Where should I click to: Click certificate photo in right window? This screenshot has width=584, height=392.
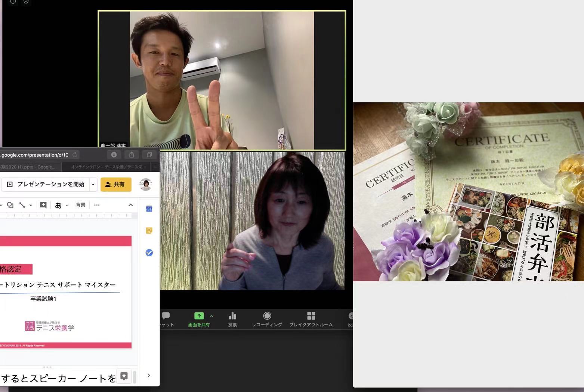[x=469, y=191]
